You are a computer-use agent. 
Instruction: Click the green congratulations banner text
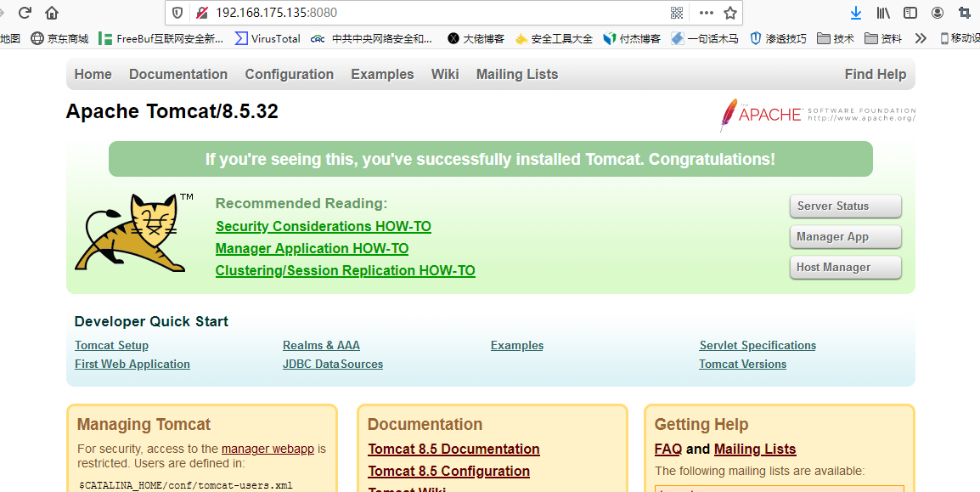point(490,160)
